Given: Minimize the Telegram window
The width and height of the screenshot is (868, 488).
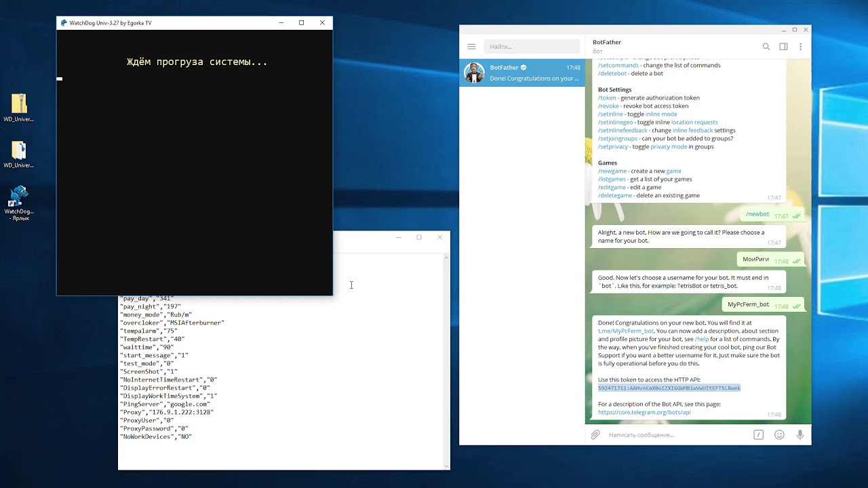Looking at the screenshot, I should click(784, 30).
